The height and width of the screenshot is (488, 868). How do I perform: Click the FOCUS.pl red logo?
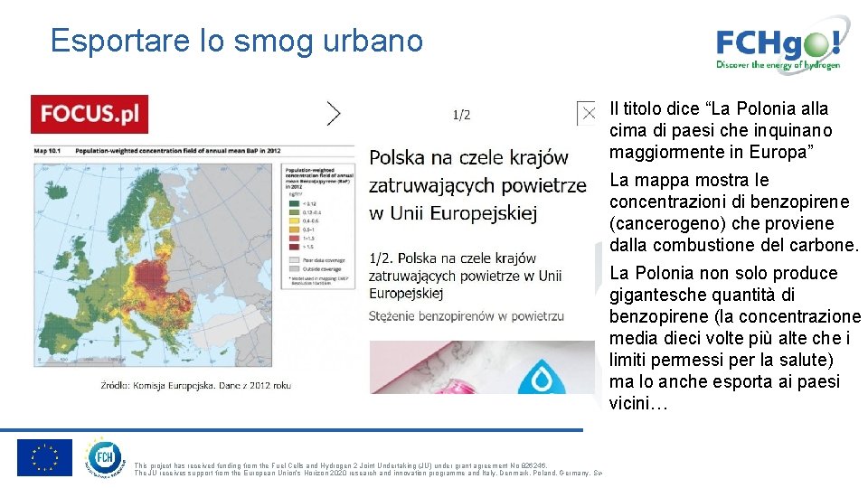click(90, 114)
